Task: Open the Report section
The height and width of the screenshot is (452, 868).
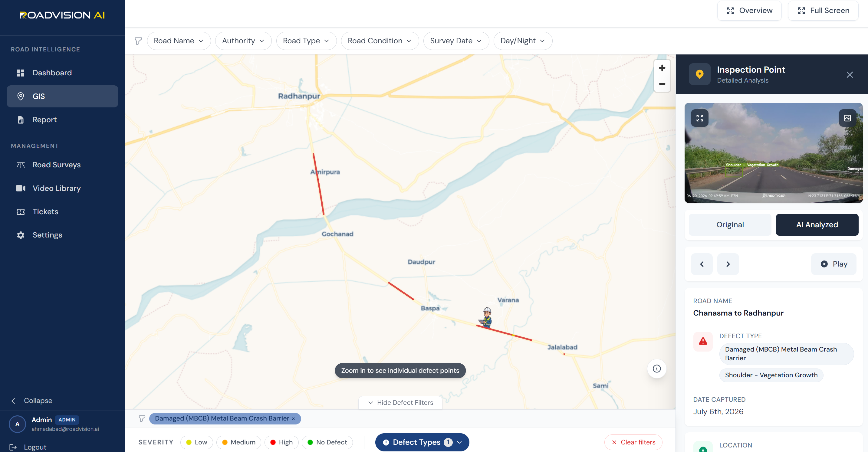Action: tap(62, 120)
